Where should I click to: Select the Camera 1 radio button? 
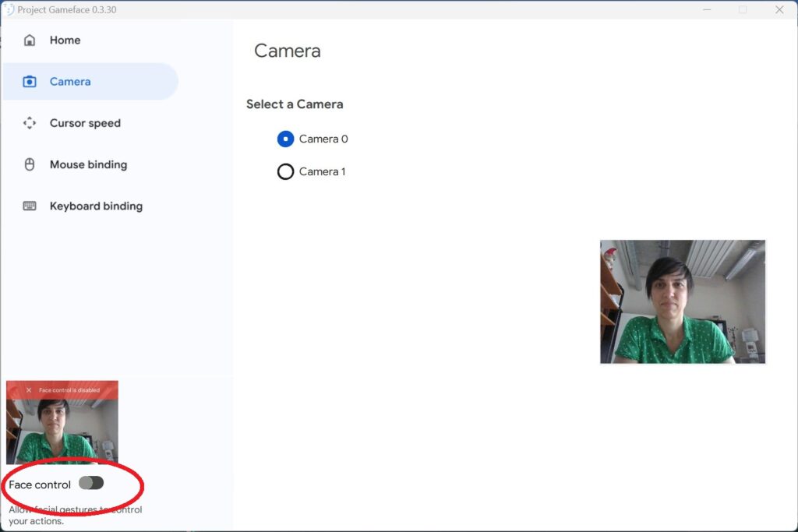(286, 171)
